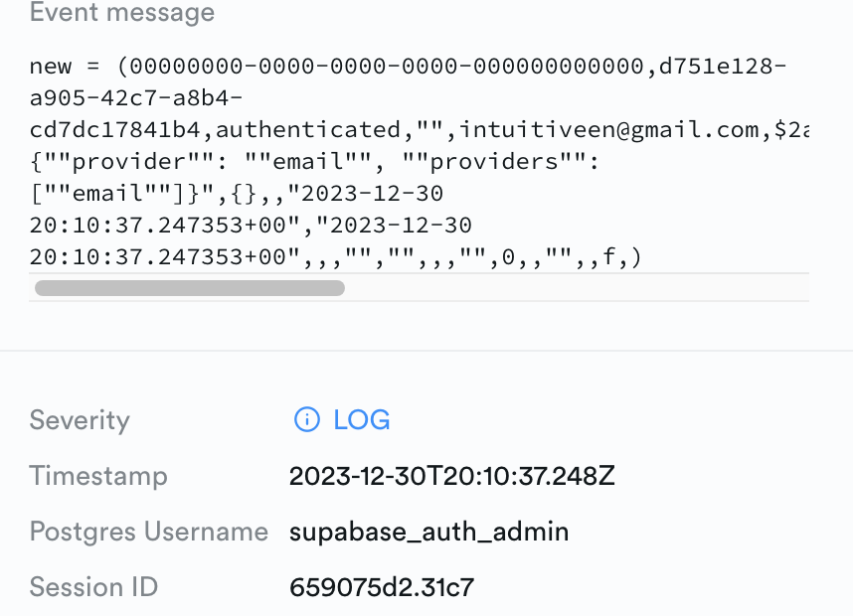This screenshot has width=853, height=616.
Task: Click the horizontal scrollbar thumb under event message
Action: [x=189, y=288]
